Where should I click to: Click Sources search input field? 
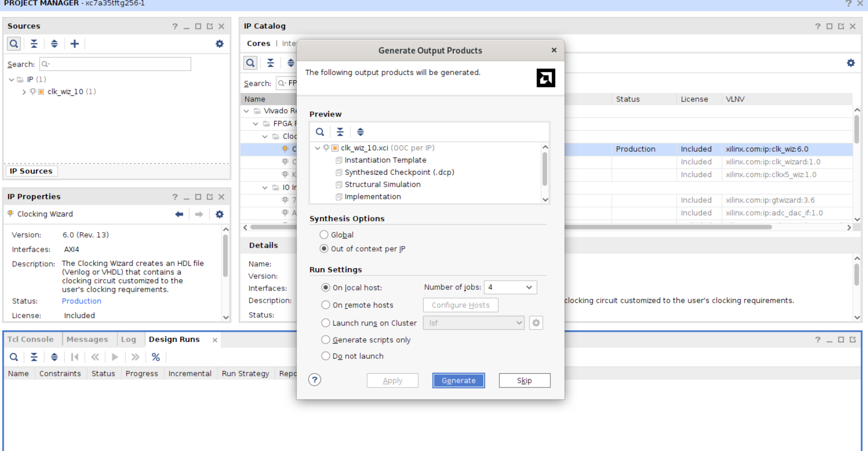pos(115,64)
